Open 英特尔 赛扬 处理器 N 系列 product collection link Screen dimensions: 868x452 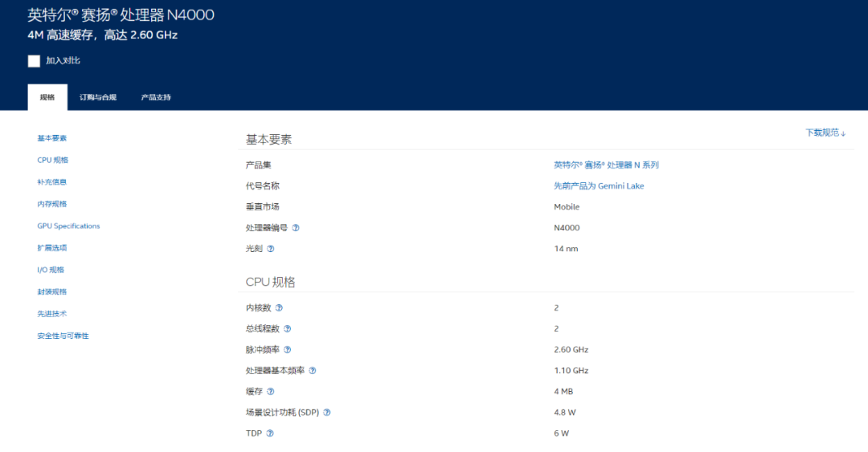click(606, 165)
